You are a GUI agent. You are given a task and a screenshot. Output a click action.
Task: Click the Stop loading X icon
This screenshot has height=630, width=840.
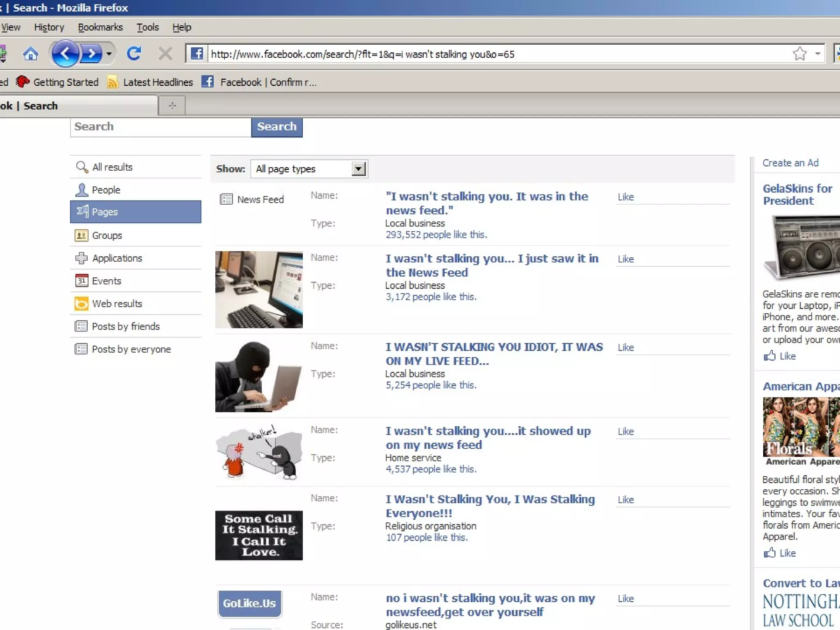pyautogui.click(x=165, y=54)
